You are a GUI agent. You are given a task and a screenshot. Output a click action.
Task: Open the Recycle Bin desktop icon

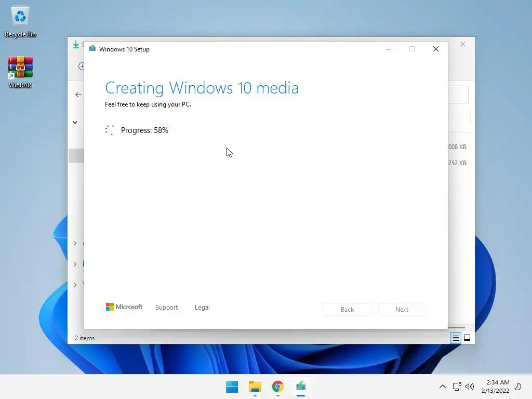20,22
